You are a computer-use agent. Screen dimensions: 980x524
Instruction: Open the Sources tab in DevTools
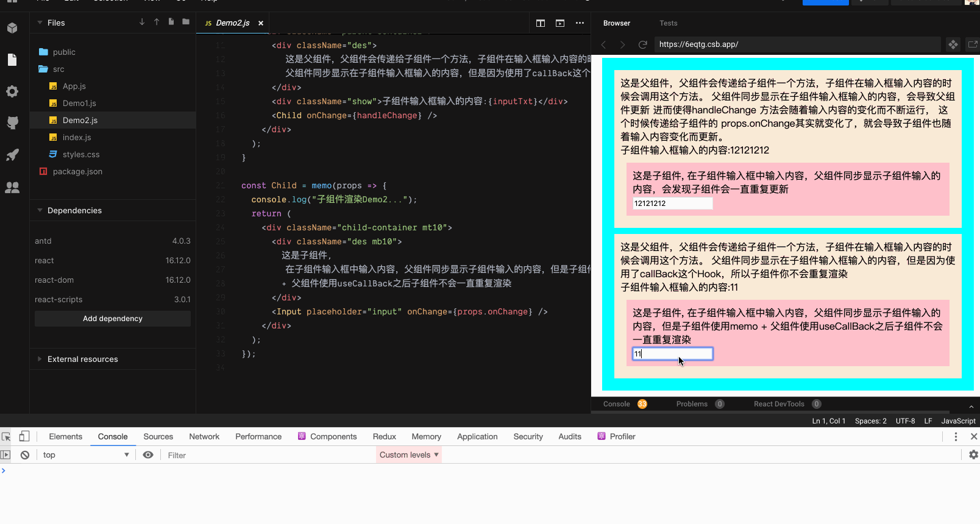(x=158, y=436)
